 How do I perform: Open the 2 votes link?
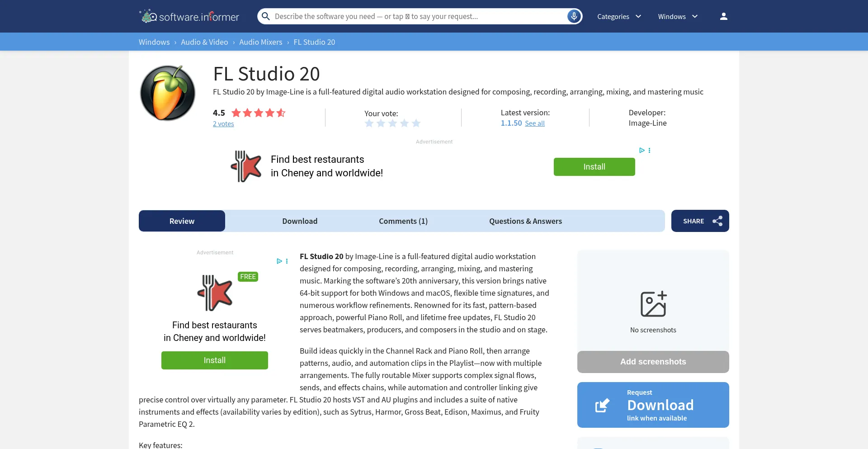pos(223,123)
